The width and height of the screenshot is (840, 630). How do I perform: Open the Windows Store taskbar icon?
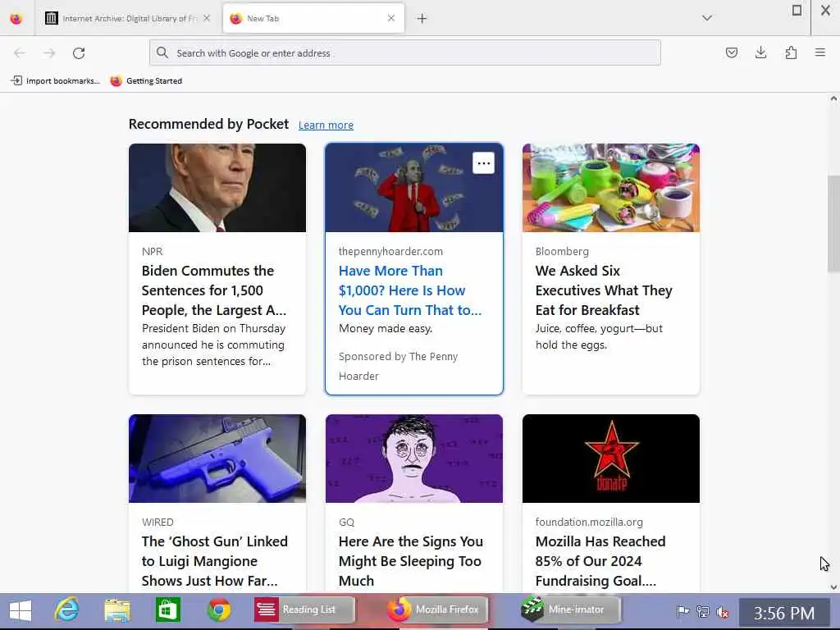(x=168, y=610)
